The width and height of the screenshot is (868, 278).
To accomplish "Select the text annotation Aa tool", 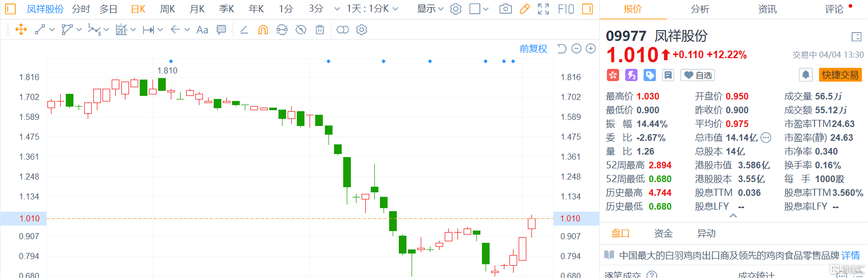I will [x=202, y=30].
